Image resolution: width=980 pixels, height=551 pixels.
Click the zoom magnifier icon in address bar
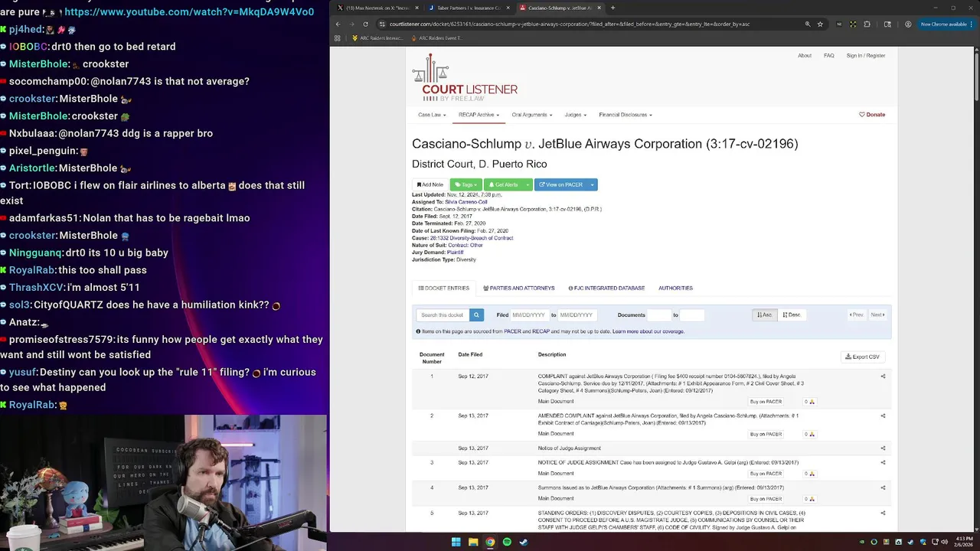click(807, 24)
